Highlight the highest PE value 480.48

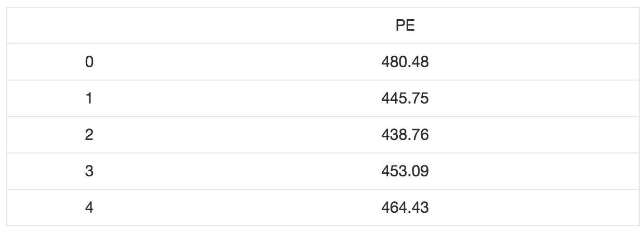click(405, 62)
